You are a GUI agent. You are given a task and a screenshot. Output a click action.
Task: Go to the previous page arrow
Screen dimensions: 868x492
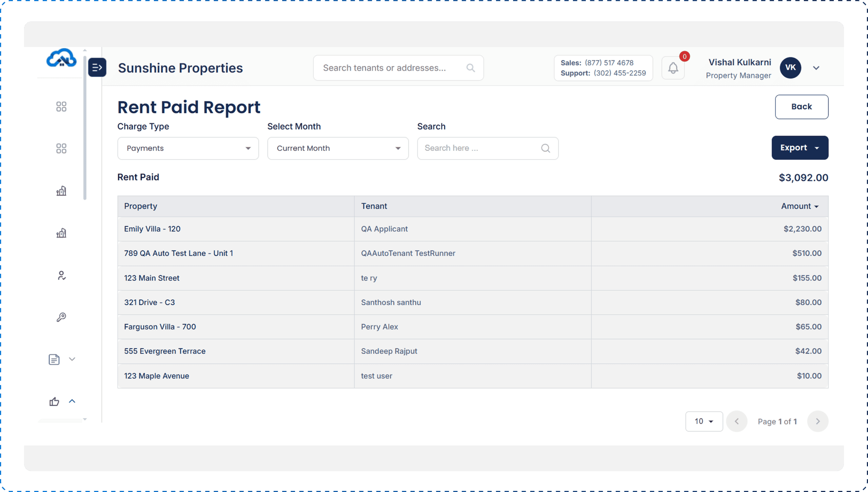pos(737,421)
